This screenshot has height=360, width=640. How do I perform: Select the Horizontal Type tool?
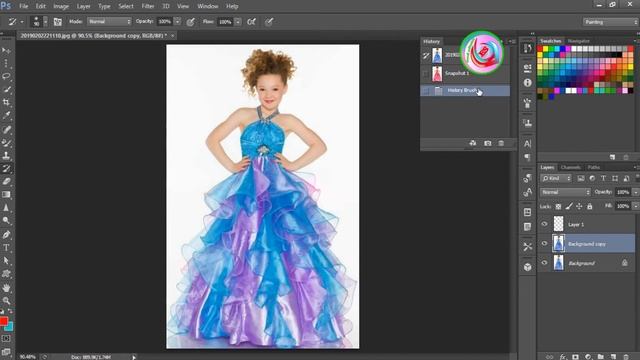click(x=6, y=248)
